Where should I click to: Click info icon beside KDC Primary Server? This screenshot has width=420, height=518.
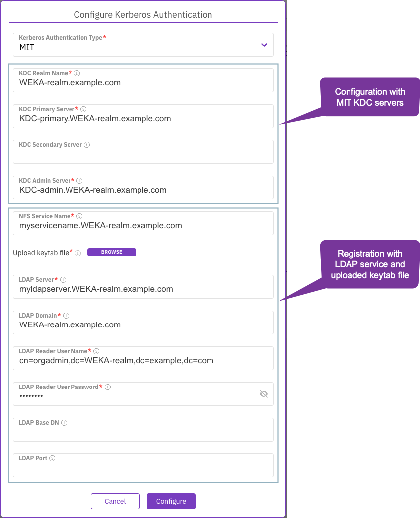tap(83, 109)
